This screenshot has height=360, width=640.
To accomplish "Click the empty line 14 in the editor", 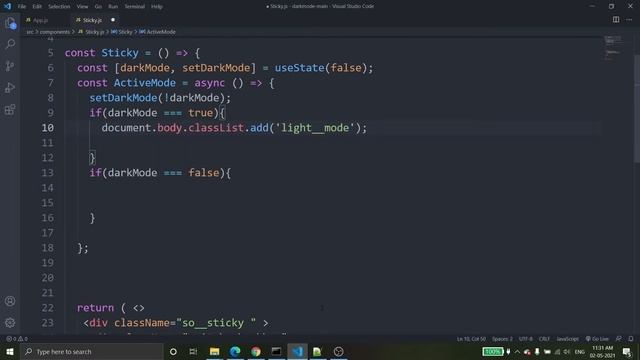I will click(x=333, y=188).
